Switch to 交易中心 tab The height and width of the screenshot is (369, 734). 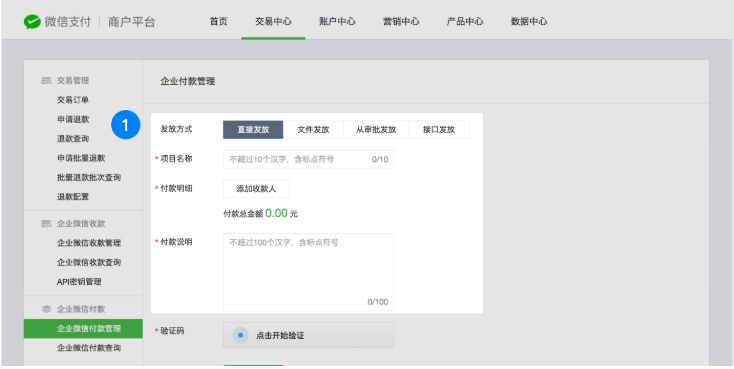coord(273,22)
